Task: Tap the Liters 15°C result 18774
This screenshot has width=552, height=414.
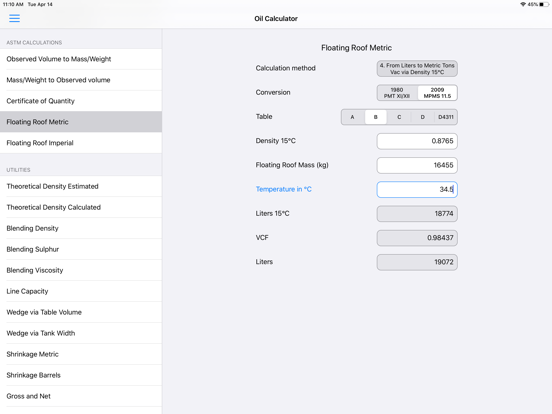Action: click(417, 214)
